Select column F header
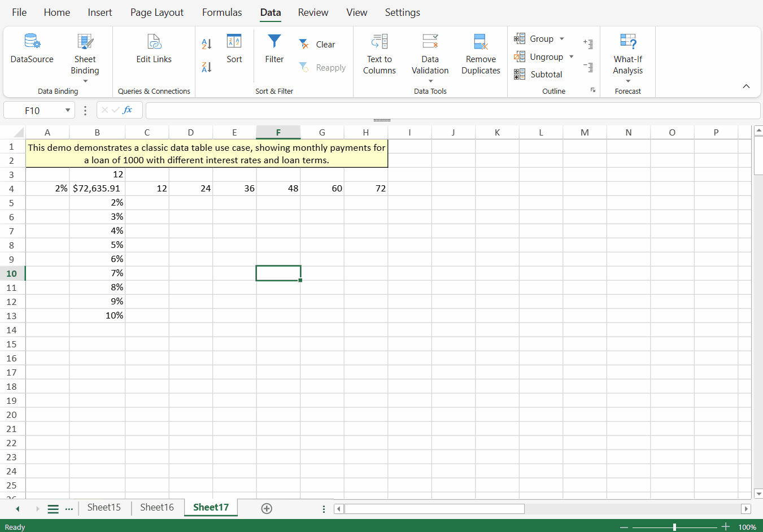The height and width of the screenshot is (532, 763). click(x=278, y=133)
